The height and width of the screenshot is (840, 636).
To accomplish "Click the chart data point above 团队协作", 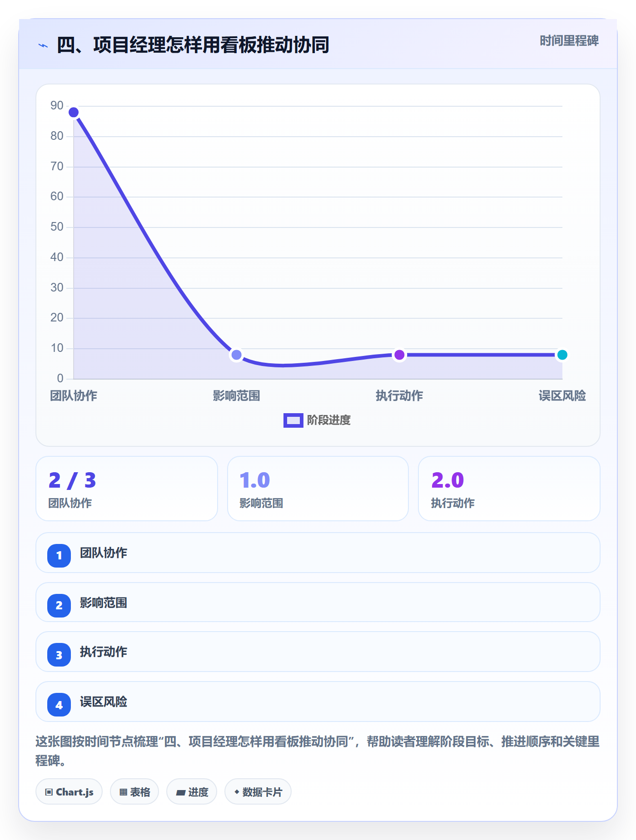I will point(74,112).
